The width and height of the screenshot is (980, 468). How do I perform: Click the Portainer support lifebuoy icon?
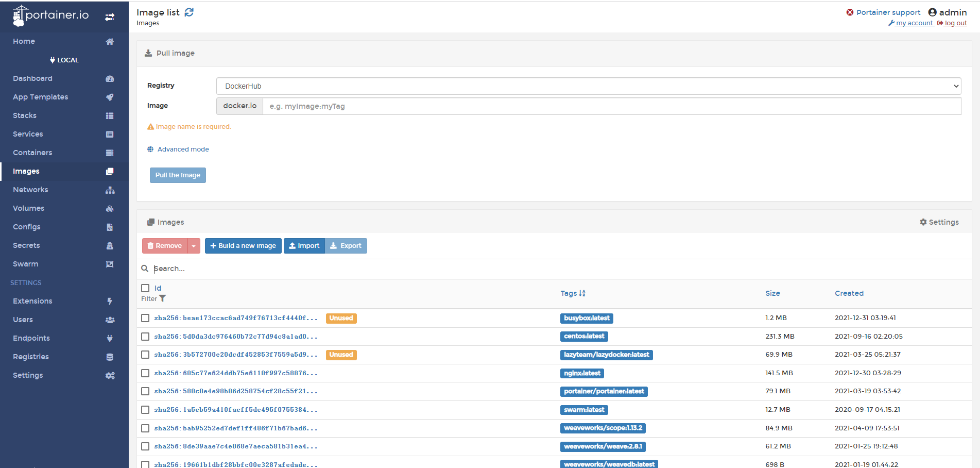pos(850,12)
